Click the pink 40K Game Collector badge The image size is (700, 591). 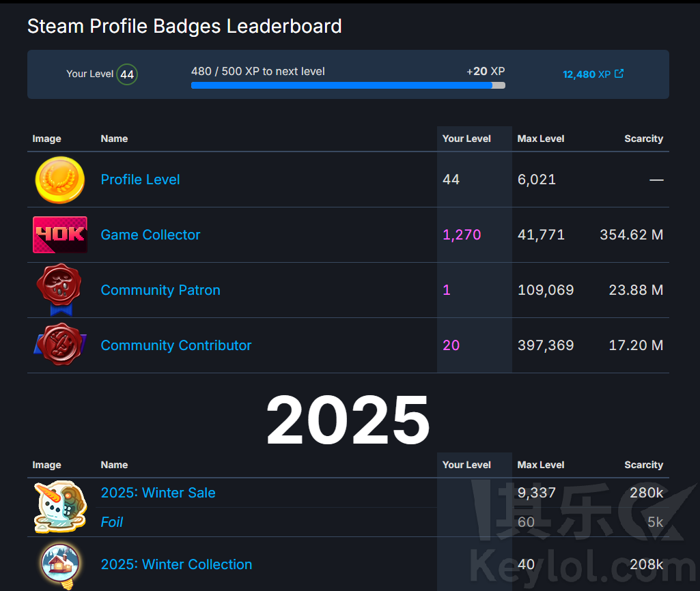[x=60, y=235]
